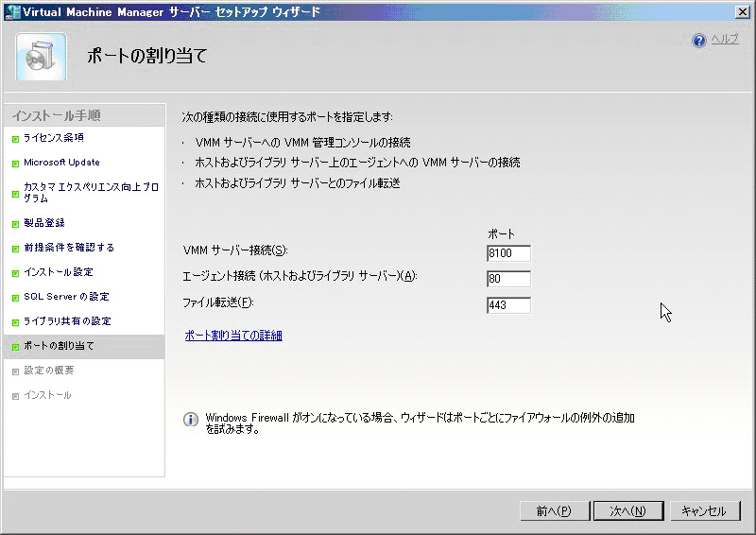The height and width of the screenshot is (535, 756).
Task: Click green icon next to Microsoft Update
Action: (15, 164)
